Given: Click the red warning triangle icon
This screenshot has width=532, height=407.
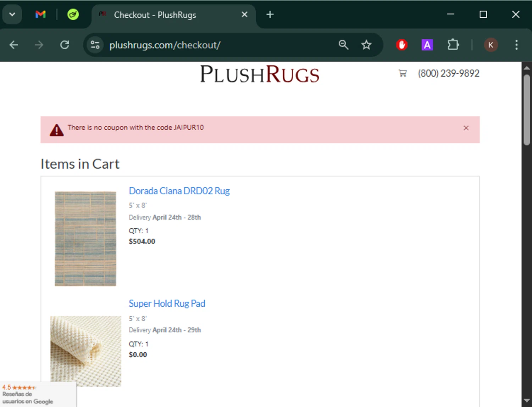Looking at the screenshot, I should (x=57, y=130).
